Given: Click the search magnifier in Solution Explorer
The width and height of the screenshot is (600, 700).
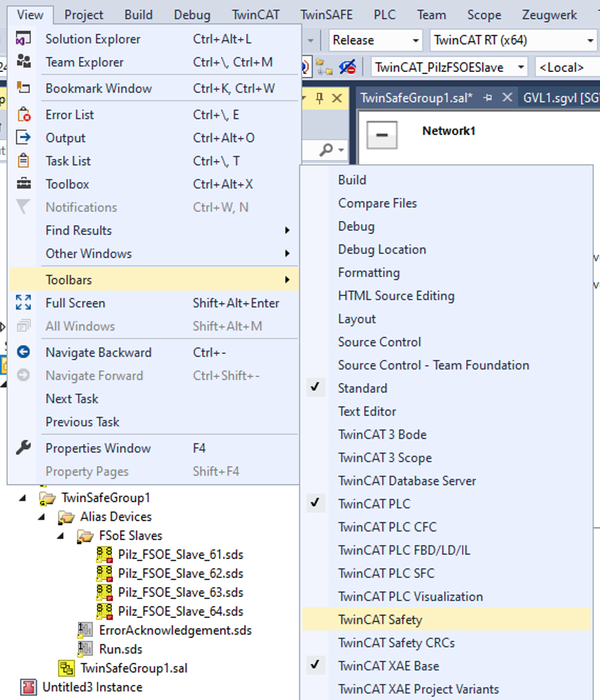Looking at the screenshot, I should tap(326, 150).
